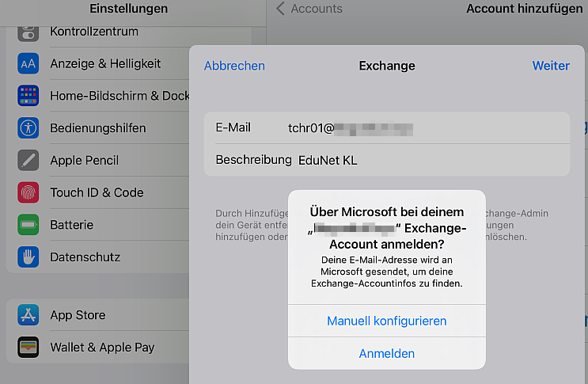Open Wallet & Apple Pay icon
The height and width of the screenshot is (384, 588).
pos(28,347)
